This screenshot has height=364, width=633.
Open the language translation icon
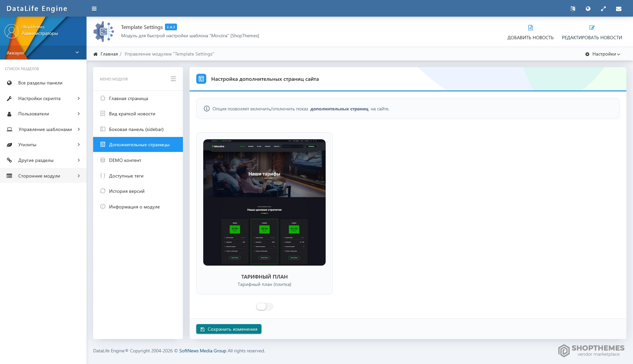coord(573,9)
